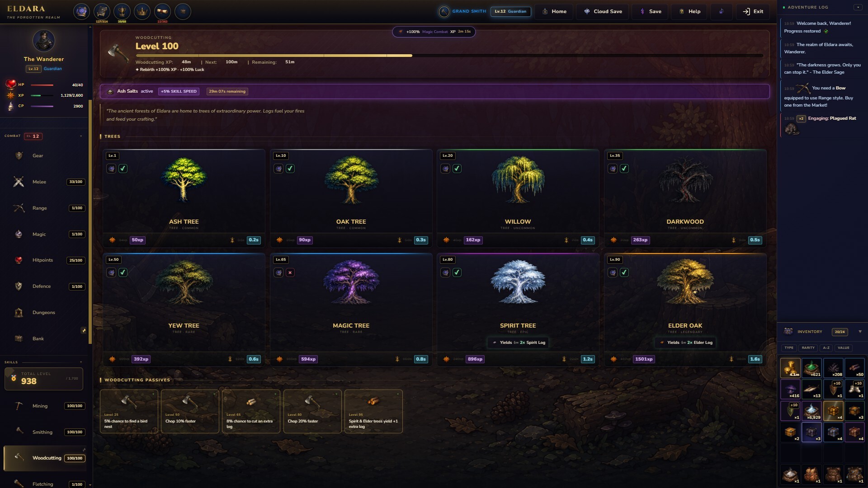Collapse the Adventure Log dropdown arrow
Viewport: 868px width, 488px height.
pyautogui.click(x=858, y=7)
